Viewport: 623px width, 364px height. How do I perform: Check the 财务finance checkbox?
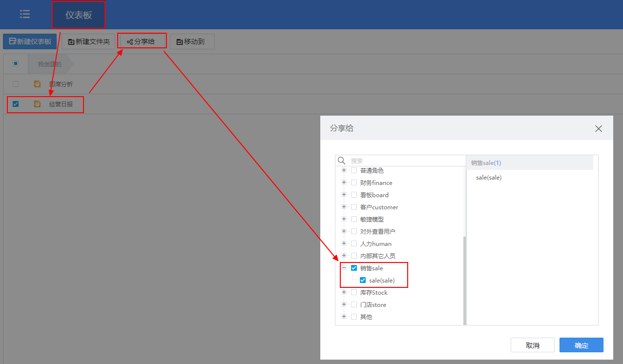354,182
